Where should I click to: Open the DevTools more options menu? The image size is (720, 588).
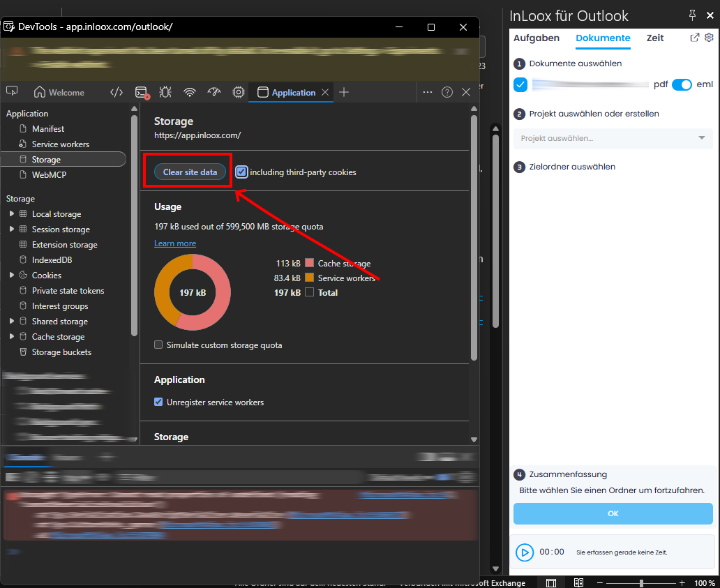428,92
